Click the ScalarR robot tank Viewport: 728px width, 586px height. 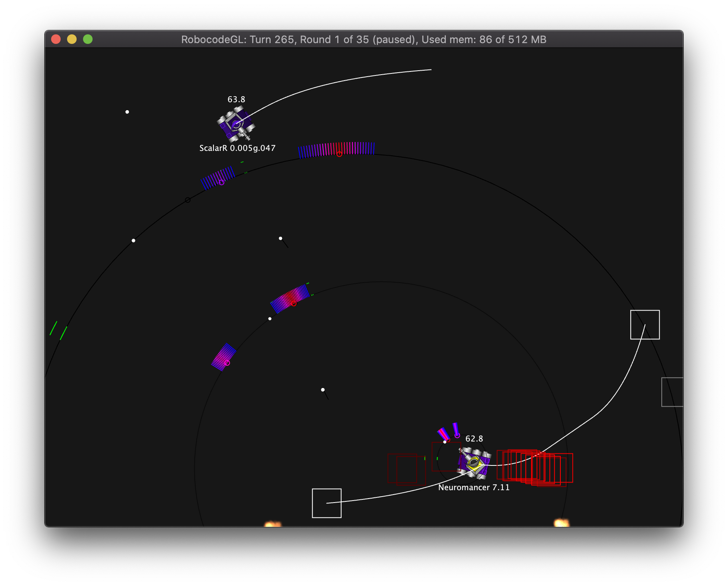pyautogui.click(x=236, y=125)
